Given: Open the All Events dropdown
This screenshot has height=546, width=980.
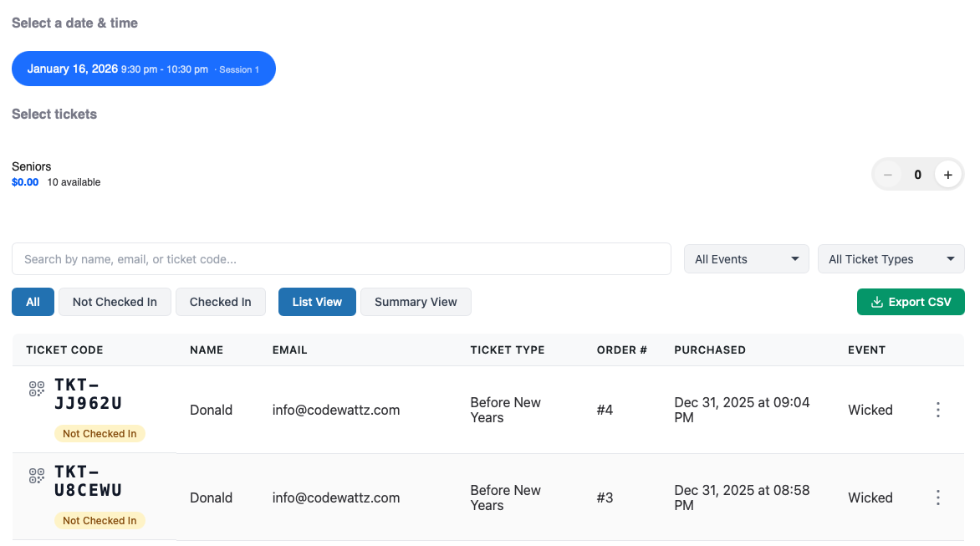Looking at the screenshot, I should (746, 258).
